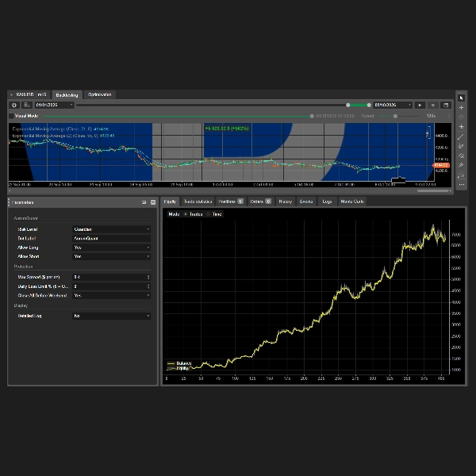Viewport: 476px width, 476px height.
Task: Open the Detailed Log dropdown
Action: 111,316
